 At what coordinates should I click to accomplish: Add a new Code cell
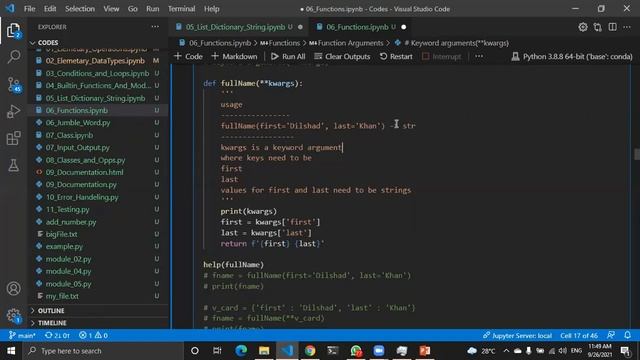pyautogui.click(x=188, y=56)
